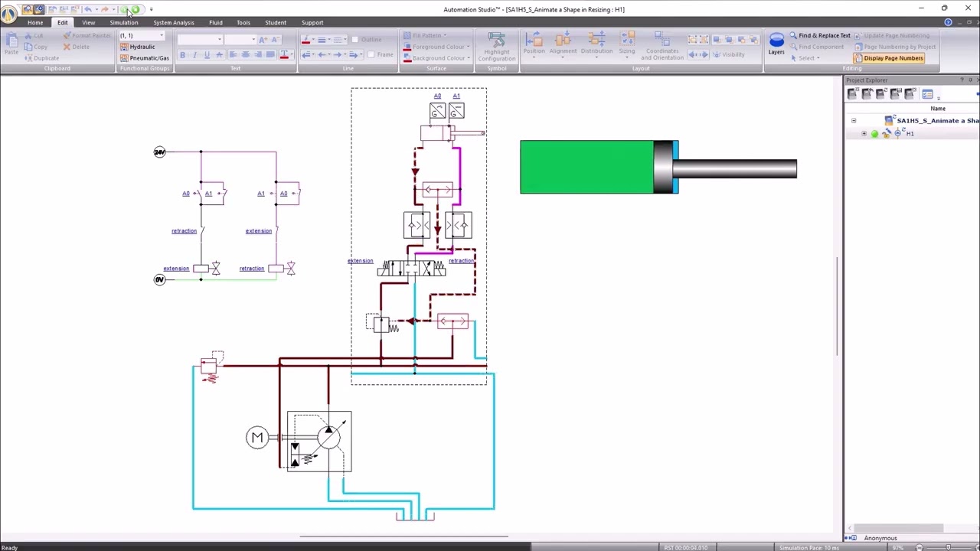This screenshot has width=980, height=551.
Task: Open the Foreground Colour dropdown
Action: click(436, 47)
